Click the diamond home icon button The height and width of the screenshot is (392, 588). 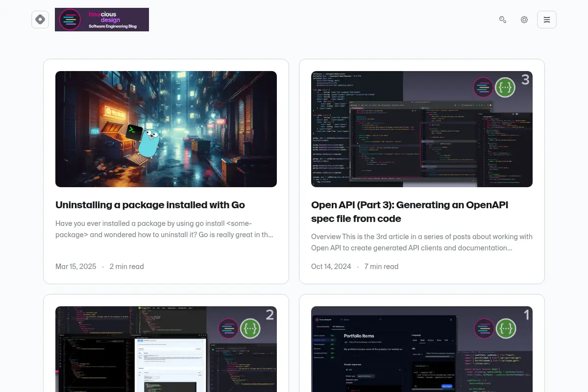(x=40, y=20)
